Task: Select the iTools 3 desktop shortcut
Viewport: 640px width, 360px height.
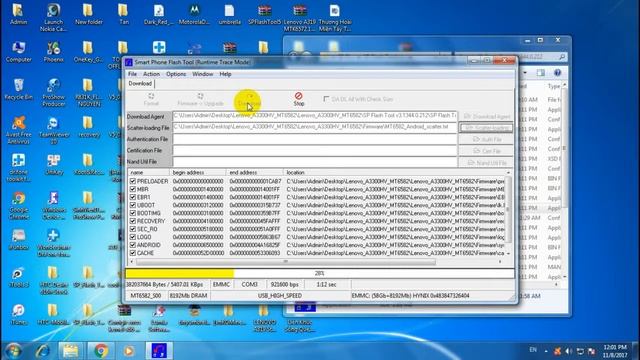Action: click(x=18, y=277)
